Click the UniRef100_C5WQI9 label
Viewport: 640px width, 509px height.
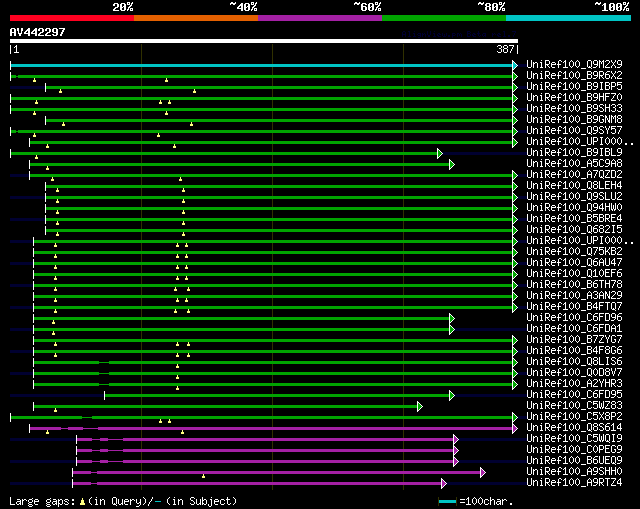(x=574, y=439)
